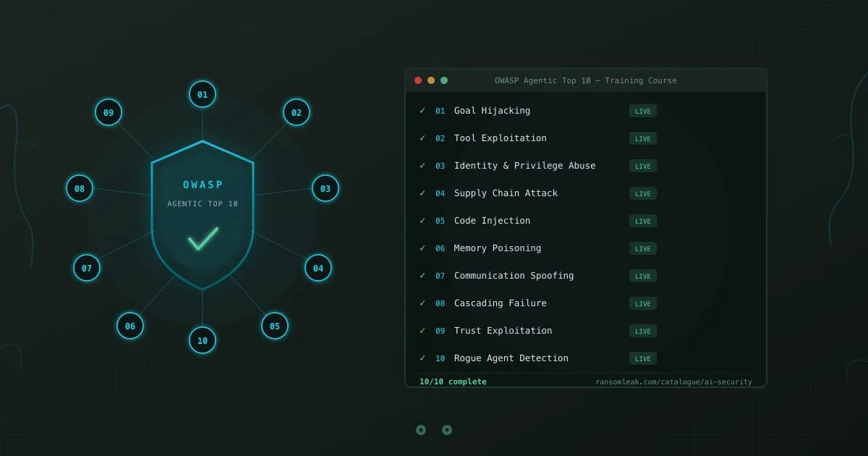Click row number 01 in the list

[x=441, y=111]
